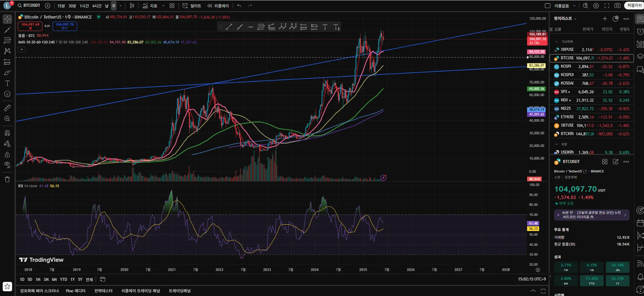The height and width of the screenshot is (296, 644).
Task: Click the red 셀 sell price button
Action: click(x=30, y=26)
